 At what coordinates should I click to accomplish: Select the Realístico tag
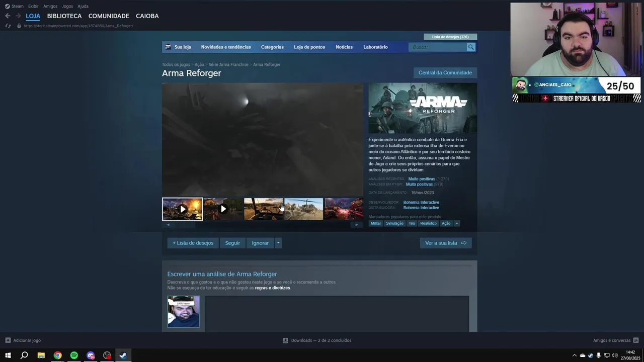[x=429, y=223]
